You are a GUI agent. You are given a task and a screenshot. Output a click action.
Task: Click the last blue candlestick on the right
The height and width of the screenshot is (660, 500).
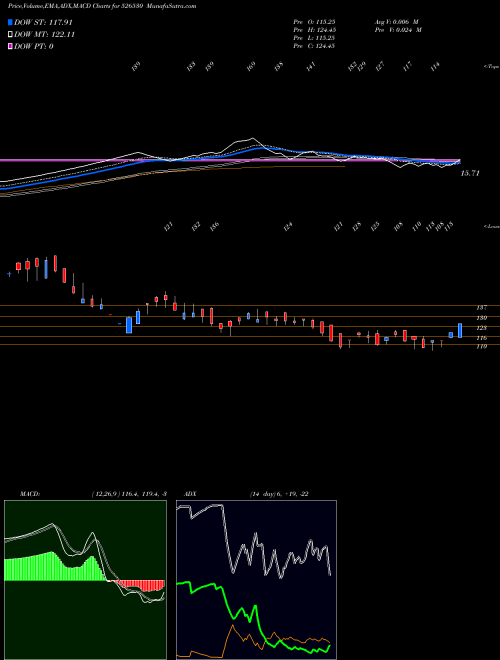460,330
